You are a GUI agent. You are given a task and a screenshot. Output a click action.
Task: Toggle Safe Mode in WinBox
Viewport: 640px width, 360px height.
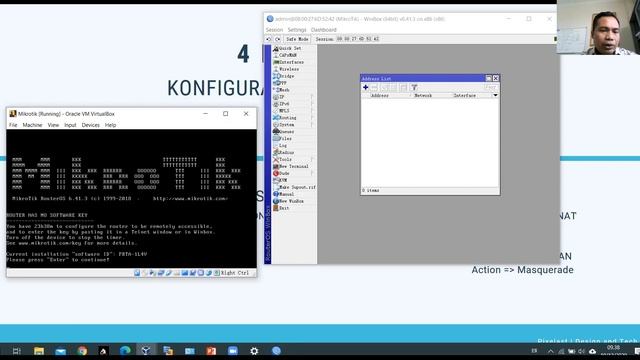pyautogui.click(x=297, y=39)
